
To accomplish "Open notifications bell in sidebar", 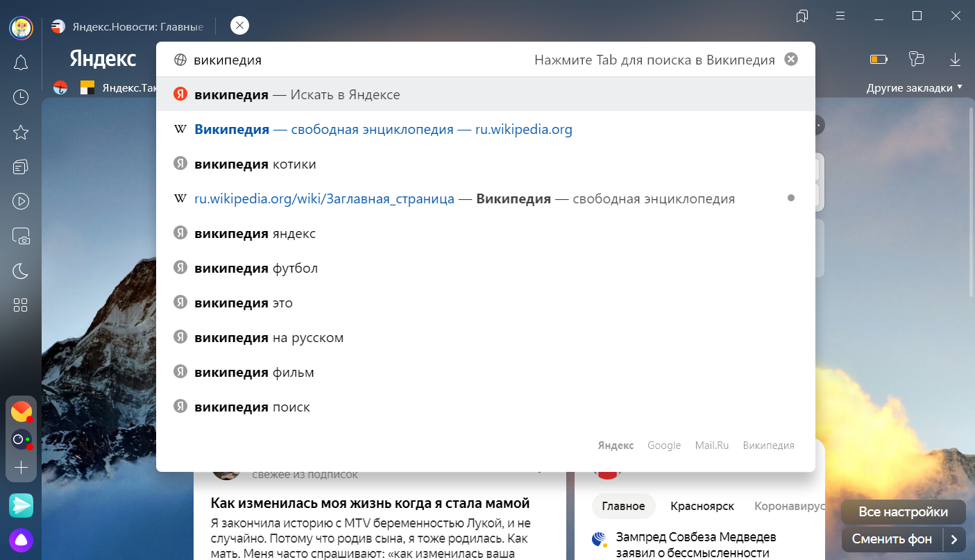I will (x=21, y=63).
